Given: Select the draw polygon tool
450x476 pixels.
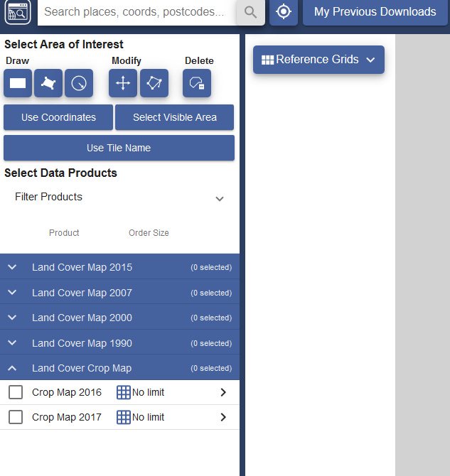Looking at the screenshot, I should click(x=48, y=83).
